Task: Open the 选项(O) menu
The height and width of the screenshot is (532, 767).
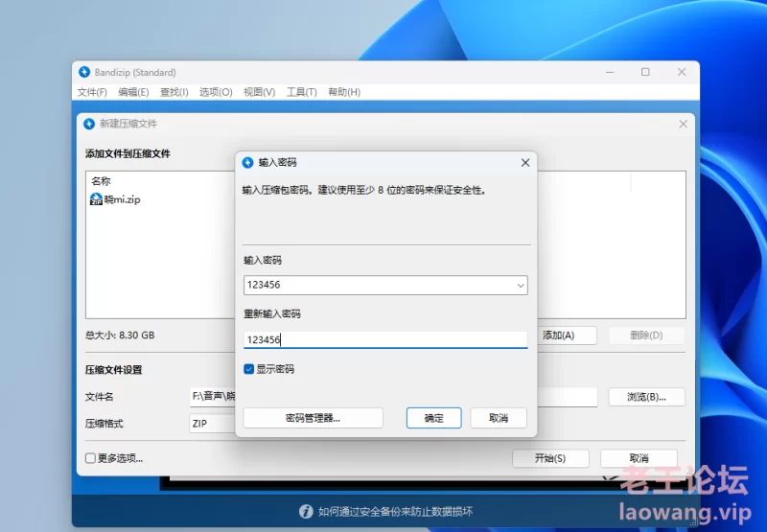Action: pos(216,92)
